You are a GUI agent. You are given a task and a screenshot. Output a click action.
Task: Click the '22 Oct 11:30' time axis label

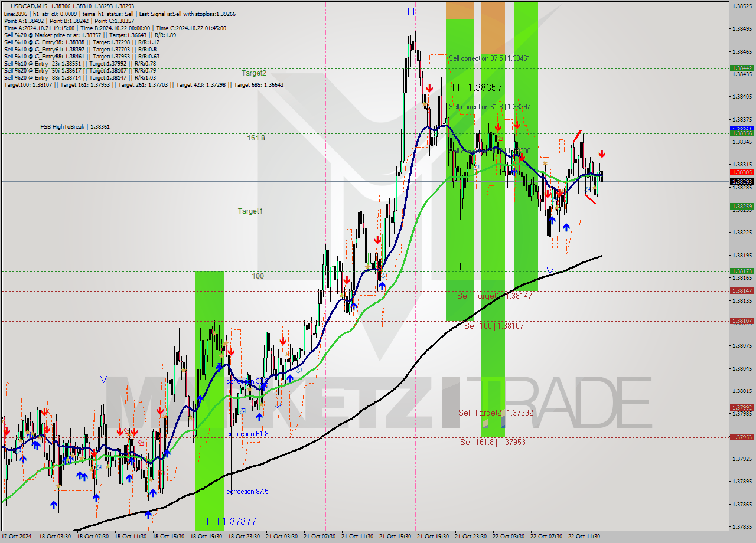584,537
